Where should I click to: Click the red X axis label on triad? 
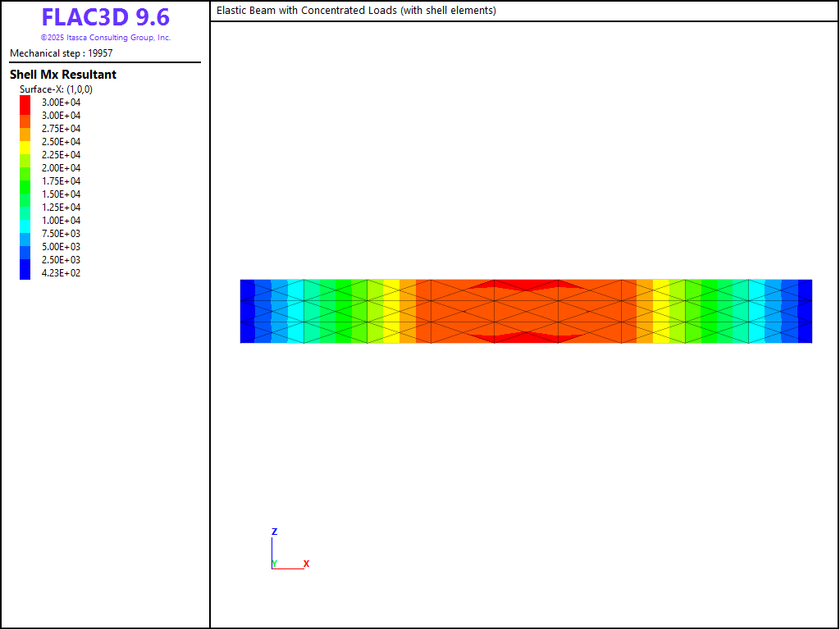[306, 564]
